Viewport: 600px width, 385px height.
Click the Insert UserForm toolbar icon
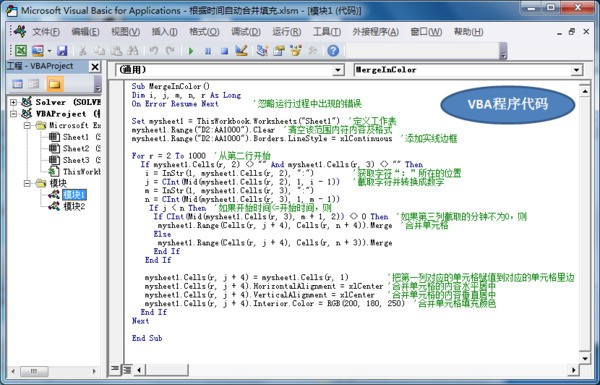38,51
